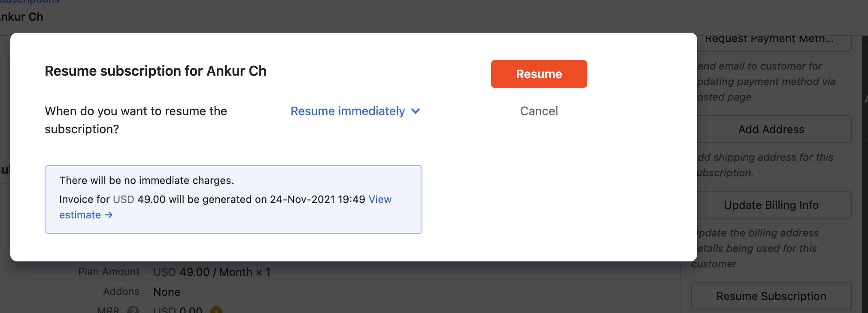868x313 pixels.
Task: Click the arrow icon after estimate
Action: click(x=109, y=215)
